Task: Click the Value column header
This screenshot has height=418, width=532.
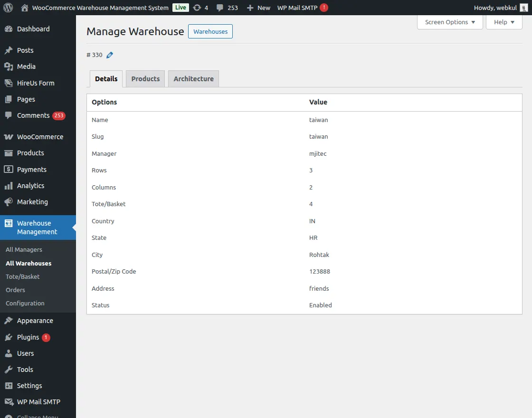Action: point(318,102)
